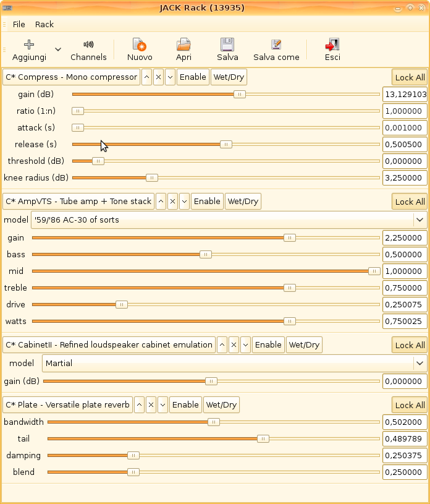Move Compress plugin up

pos(147,77)
